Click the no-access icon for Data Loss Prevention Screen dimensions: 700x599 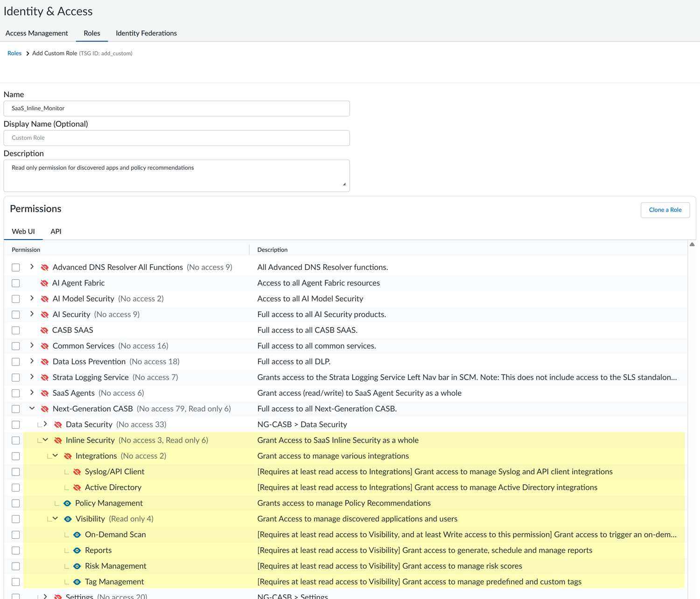tap(45, 362)
